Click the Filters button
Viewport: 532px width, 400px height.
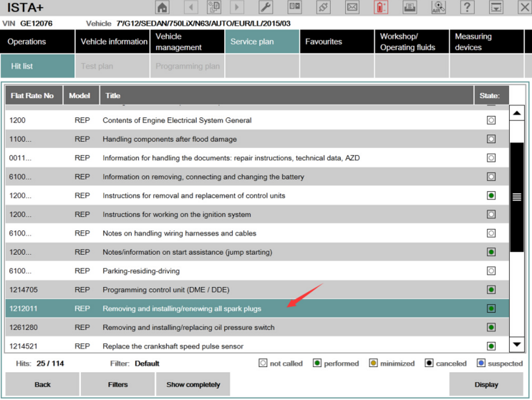tap(118, 384)
